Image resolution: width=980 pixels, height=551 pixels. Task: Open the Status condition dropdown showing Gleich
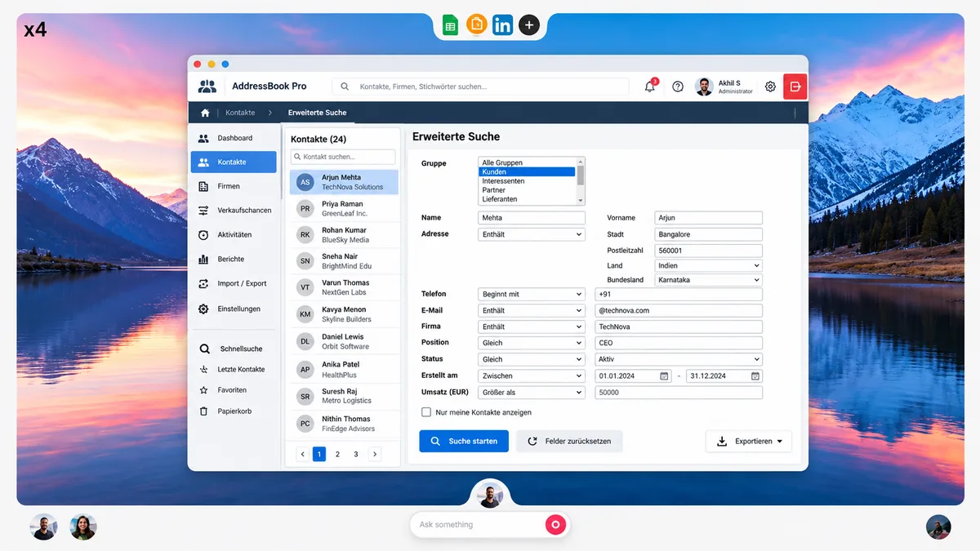[532, 359]
